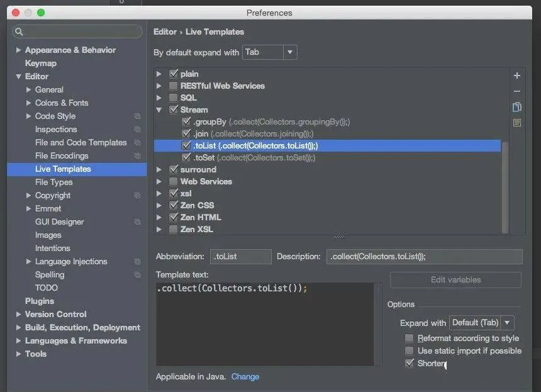Click the project-level icon beside Code Style
Screen dimensions: 541x392
pos(137,116)
